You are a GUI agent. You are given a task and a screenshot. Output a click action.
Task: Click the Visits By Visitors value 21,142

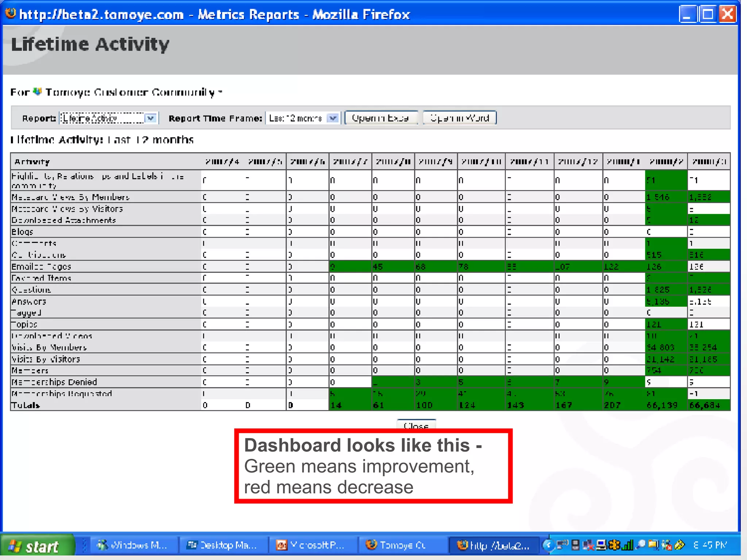click(x=661, y=359)
